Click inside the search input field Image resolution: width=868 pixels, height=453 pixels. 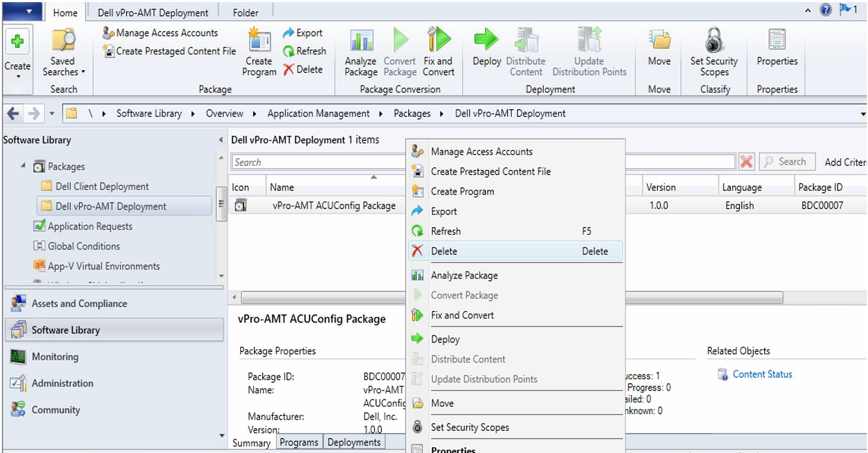[316, 162]
